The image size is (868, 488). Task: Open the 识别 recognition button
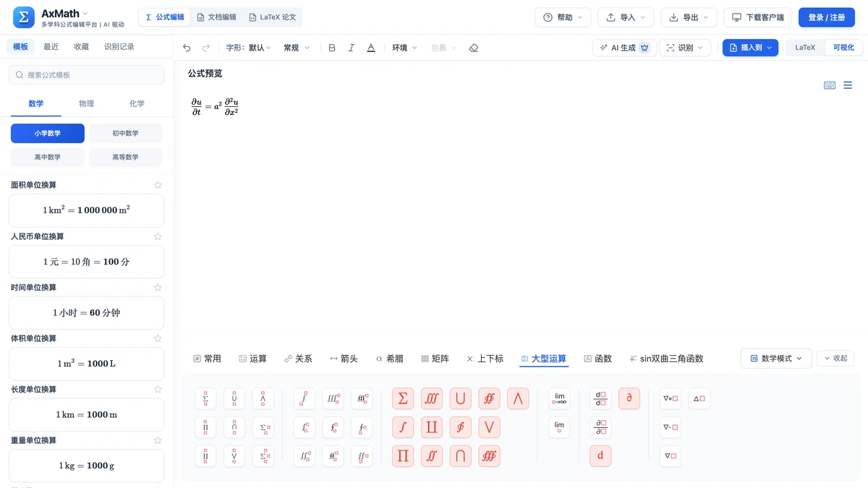(x=685, y=48)
